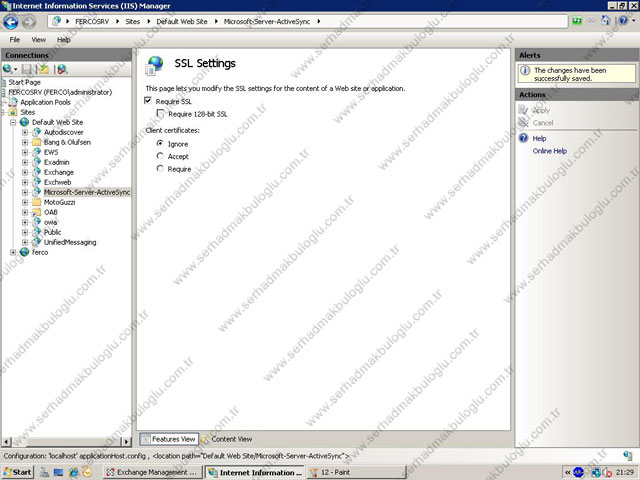The height and width of the screenshot is (480, 640).
Task: Open the File menu
Action: [15, 40]
